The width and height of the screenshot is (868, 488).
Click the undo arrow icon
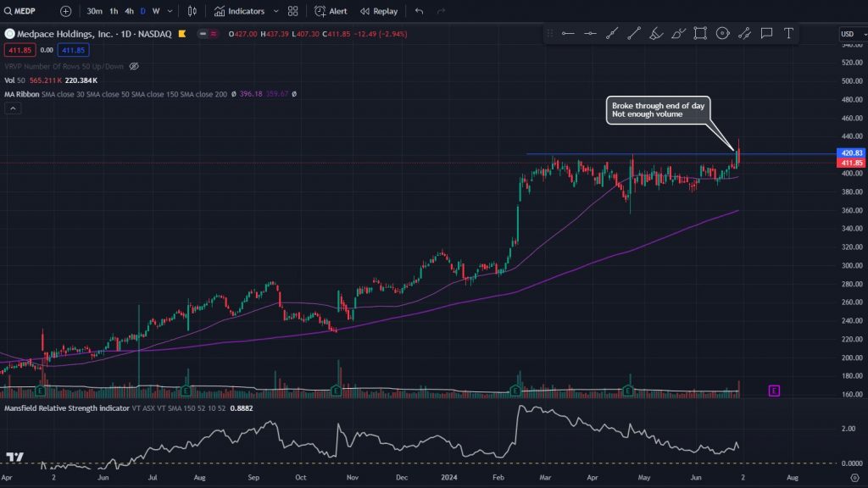click(419, 11)
